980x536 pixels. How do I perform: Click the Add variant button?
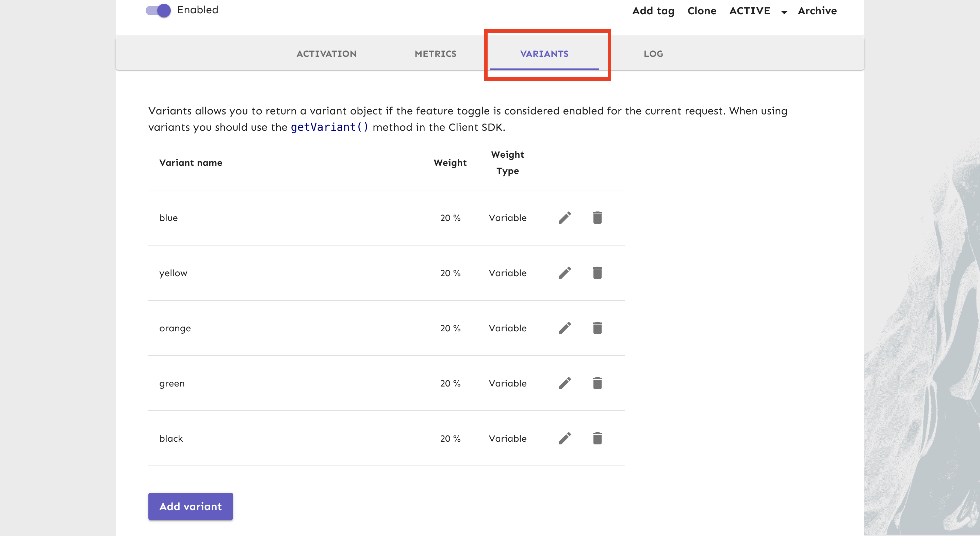tap(191, 506)
